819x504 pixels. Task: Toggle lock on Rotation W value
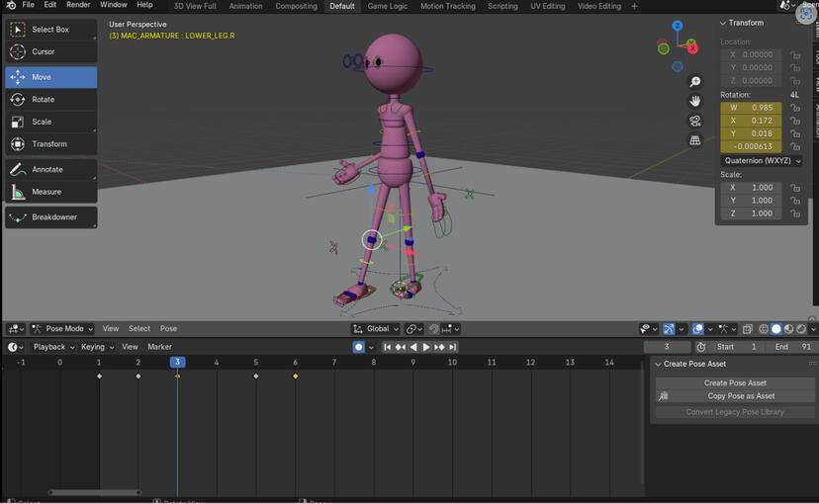point(795,108)
